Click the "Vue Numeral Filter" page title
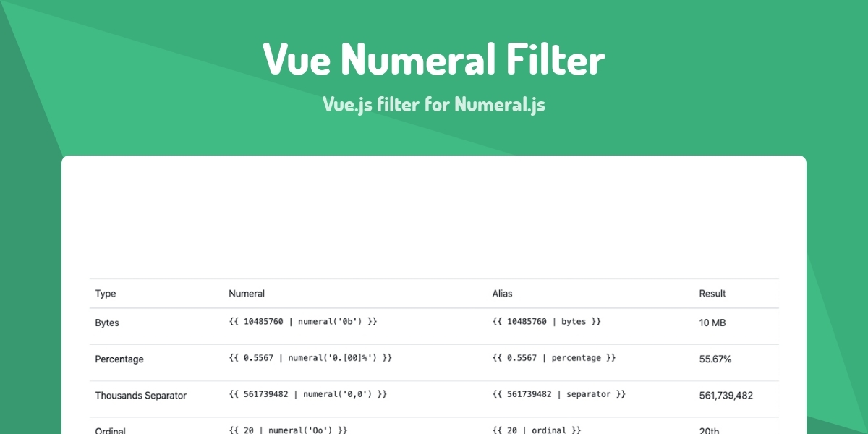The width and height of the screenshot is (868, 434). click(x=433, y=60)
